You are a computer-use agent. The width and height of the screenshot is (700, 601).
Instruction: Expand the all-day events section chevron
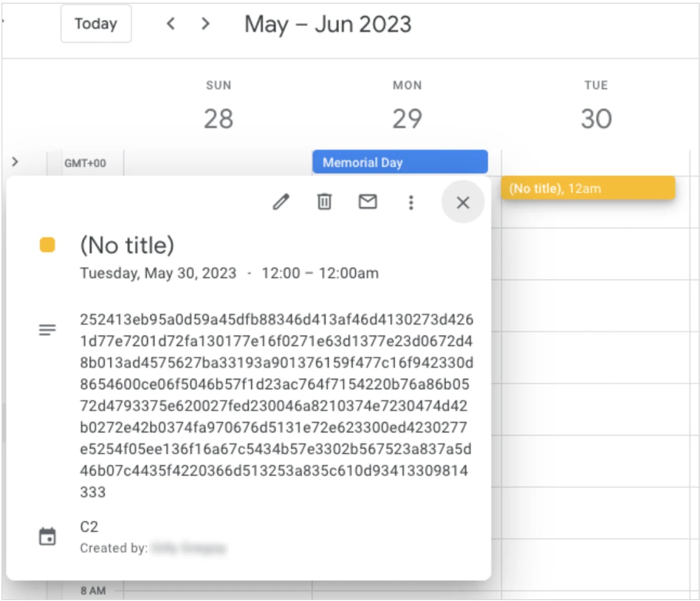click(15, 162)
